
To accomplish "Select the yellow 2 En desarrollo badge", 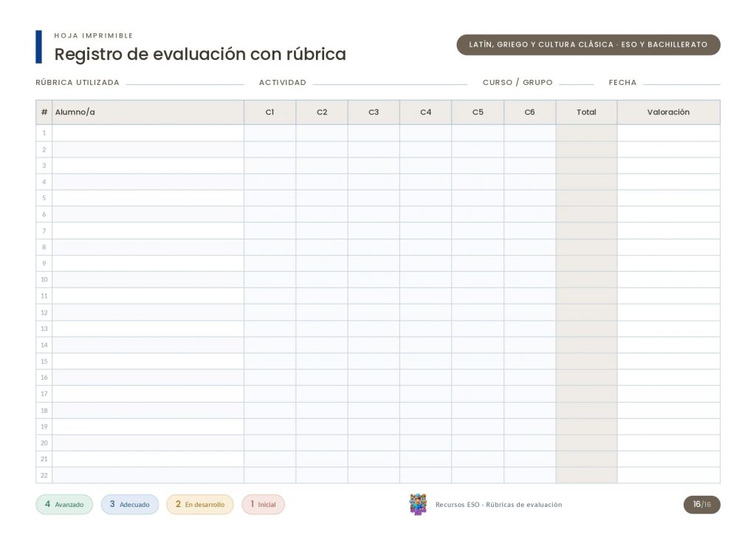I will click(199, 504).
